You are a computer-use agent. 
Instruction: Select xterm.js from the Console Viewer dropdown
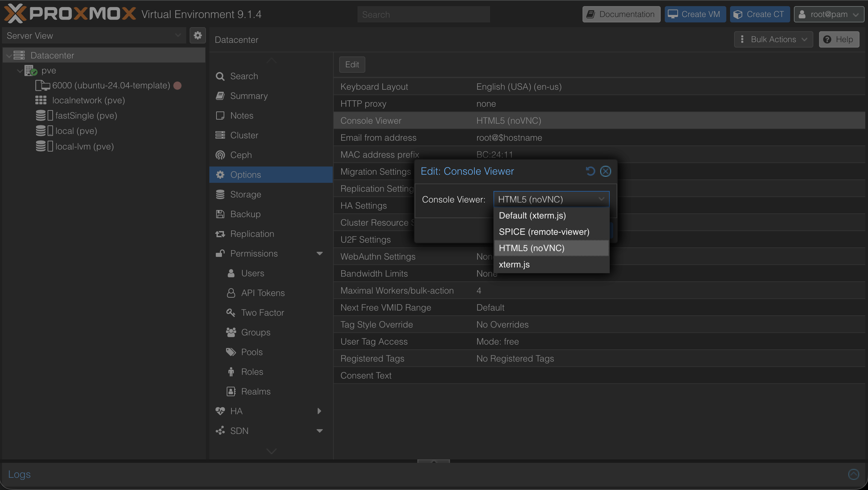[514, 264]
